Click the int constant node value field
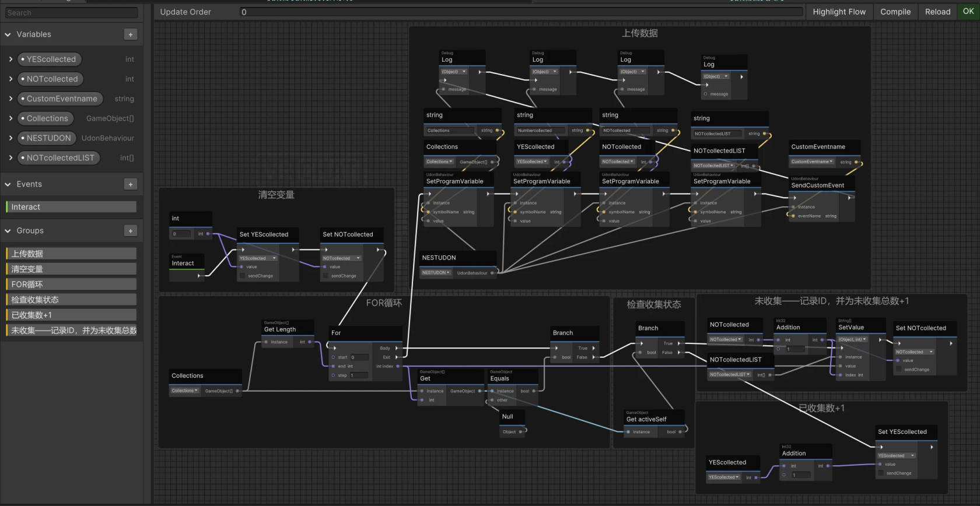Image resolution: width=980 pixels, height=506 pixels. pos(181,234)
